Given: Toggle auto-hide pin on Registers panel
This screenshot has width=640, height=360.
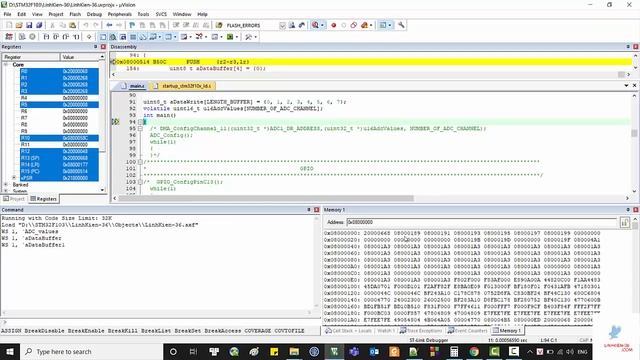Looking at the screenshot, I should pyautogui.click(x=96, y=47).
